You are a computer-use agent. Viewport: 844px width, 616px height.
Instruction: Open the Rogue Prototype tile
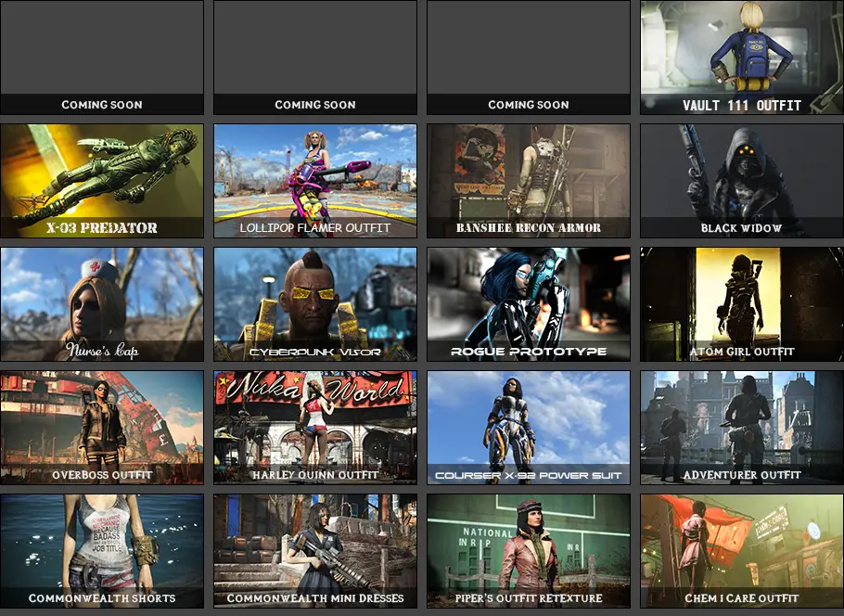528,304
